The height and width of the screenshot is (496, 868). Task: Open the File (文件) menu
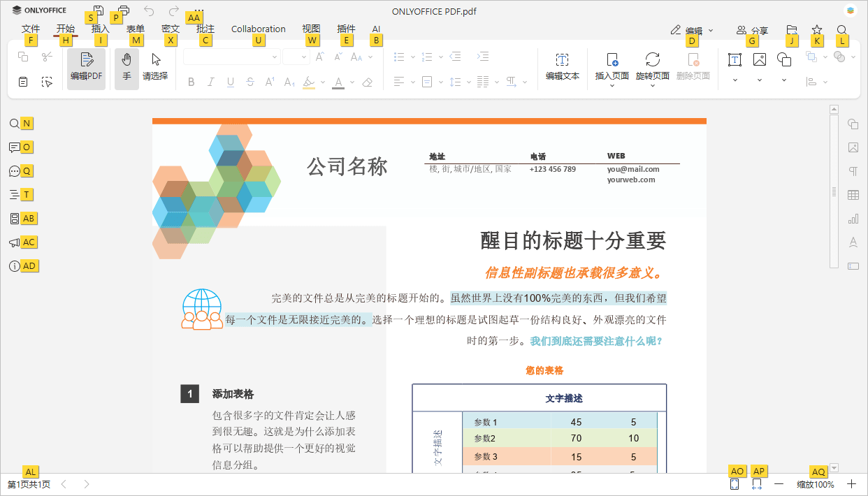(31, 29)
